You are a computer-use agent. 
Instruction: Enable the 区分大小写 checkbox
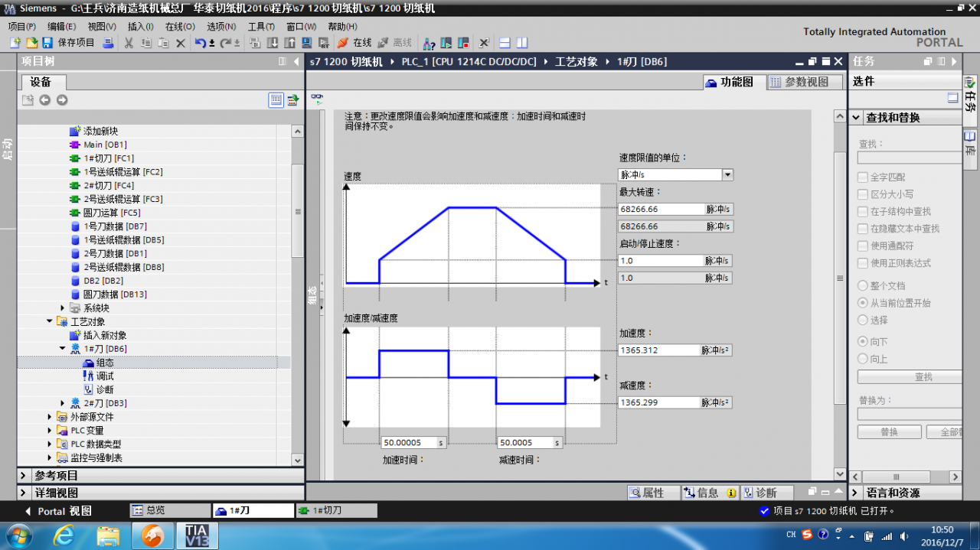pyautogui.click(x=863, y=194)
